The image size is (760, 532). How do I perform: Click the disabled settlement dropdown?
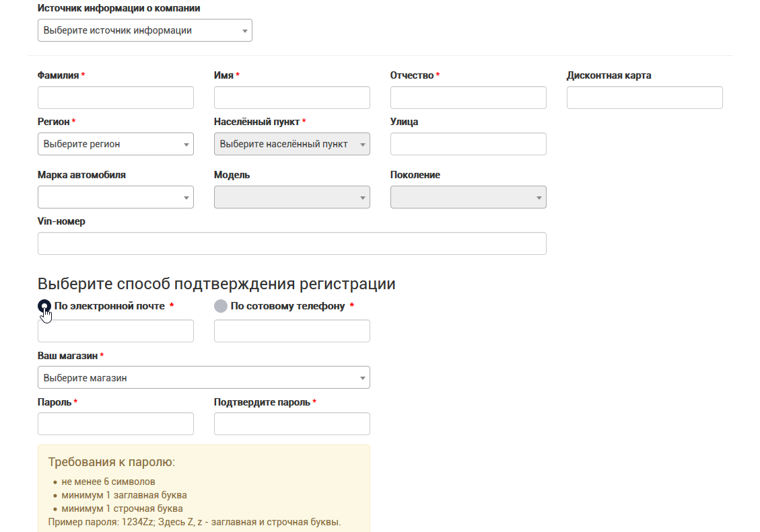tap(291, 144)
